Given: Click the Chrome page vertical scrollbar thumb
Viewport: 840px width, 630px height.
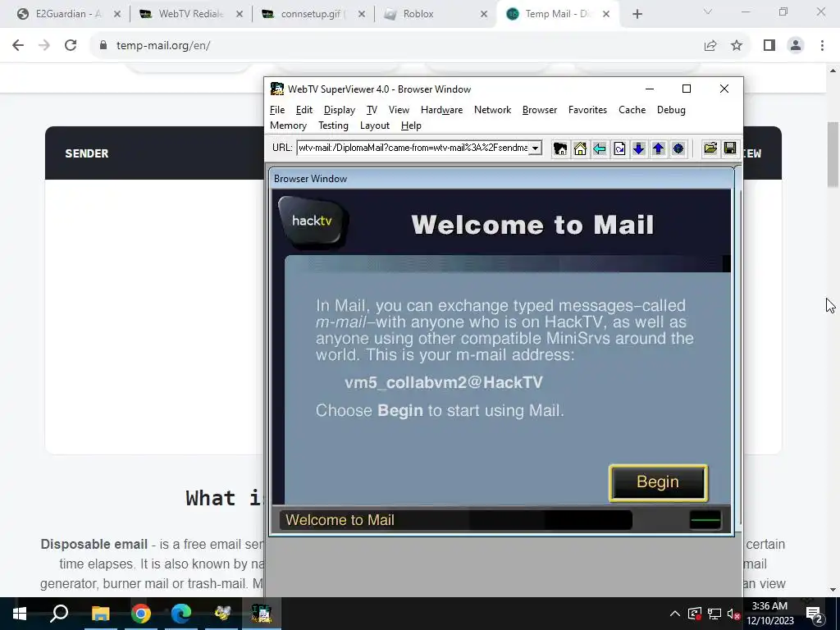Looking at the screenshot, I should [x=833, y=154].
